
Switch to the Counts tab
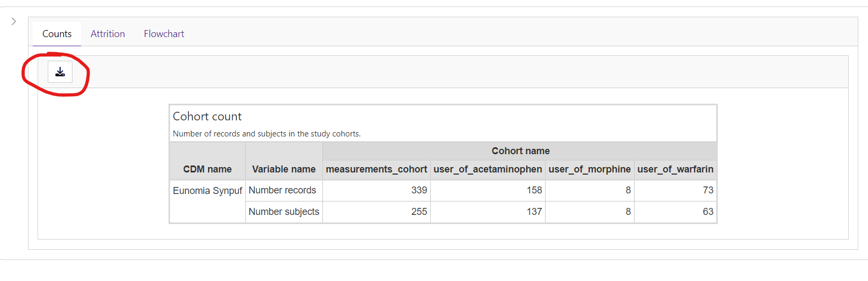pyautogui.click(x=57, y=34)
